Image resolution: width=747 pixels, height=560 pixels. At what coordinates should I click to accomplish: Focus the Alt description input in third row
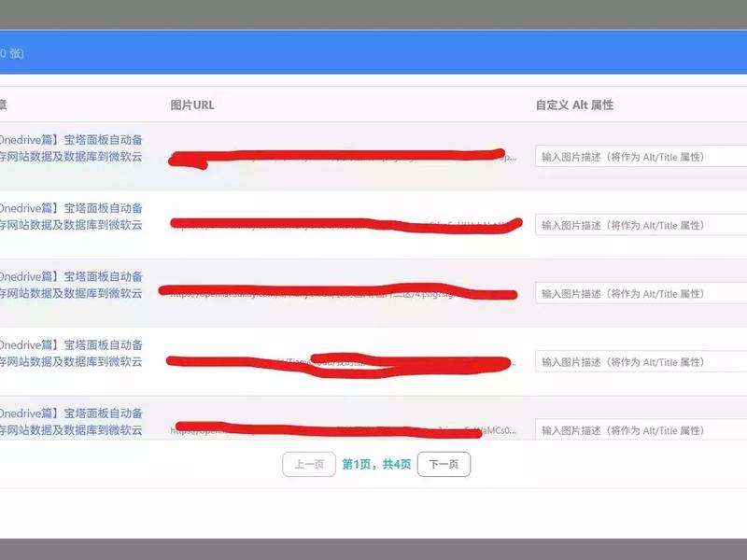[641, 293]
